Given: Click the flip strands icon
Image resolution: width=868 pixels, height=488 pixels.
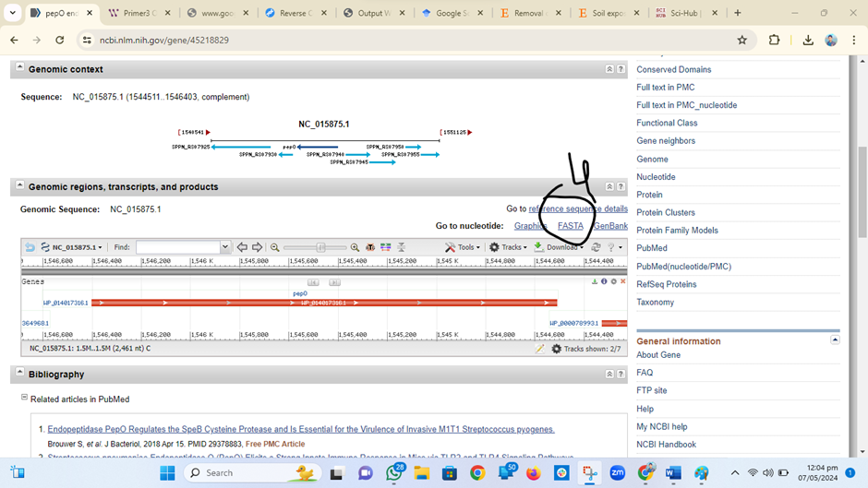Looking at the screenshot, I should point(402,247).
